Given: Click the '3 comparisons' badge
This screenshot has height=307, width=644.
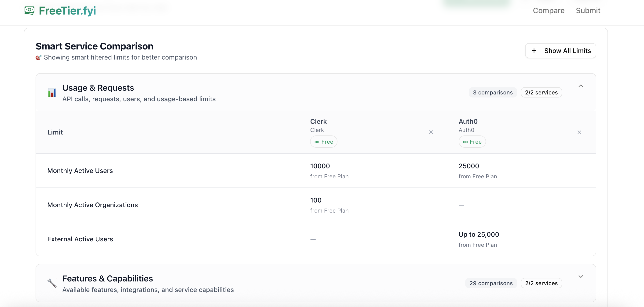Looking at the screenshot, I should (493, 92).
